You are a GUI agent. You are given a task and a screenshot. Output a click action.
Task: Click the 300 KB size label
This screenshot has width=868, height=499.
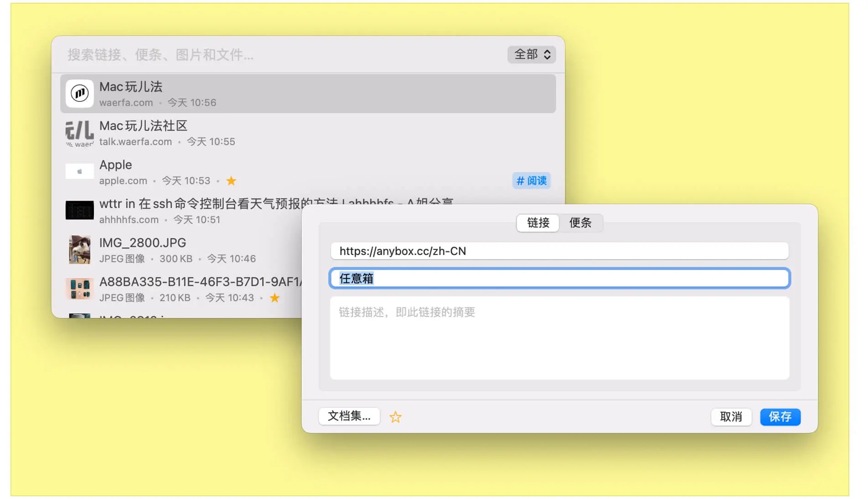[x=176, y=259]
